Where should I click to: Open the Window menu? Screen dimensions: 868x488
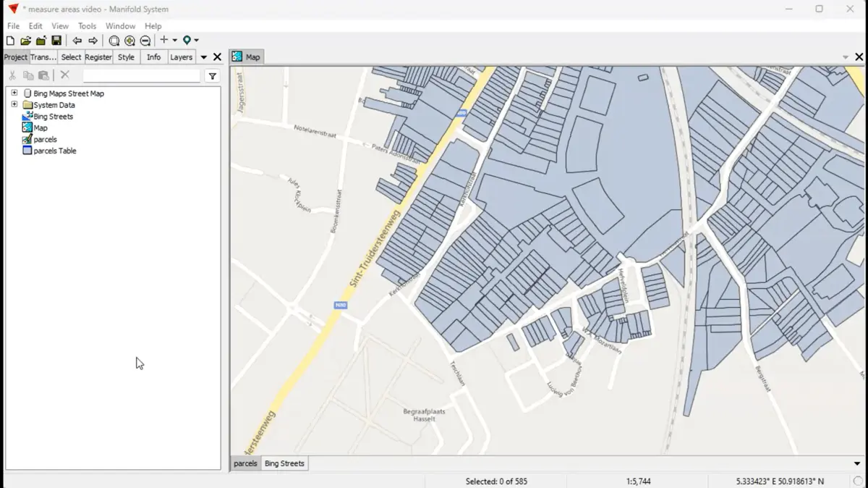(120, 26)
